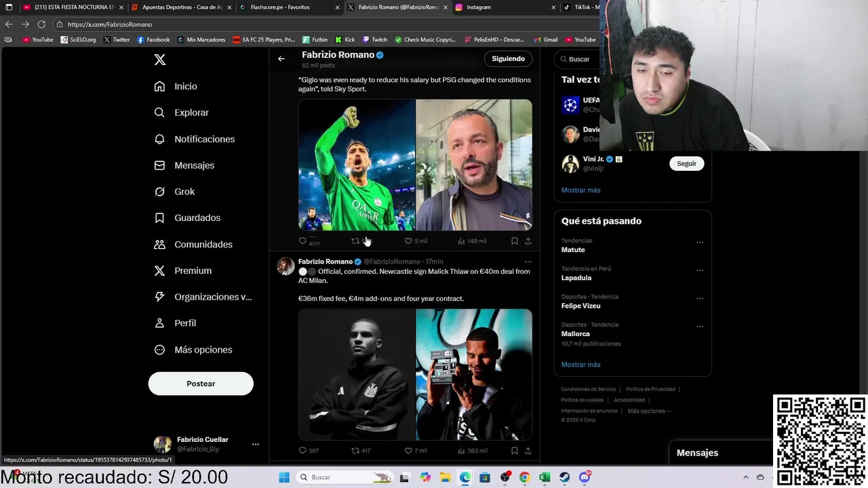Open options dots for the Matute trend
This screenshot has width=868, height=488.
tap(700, 242)
